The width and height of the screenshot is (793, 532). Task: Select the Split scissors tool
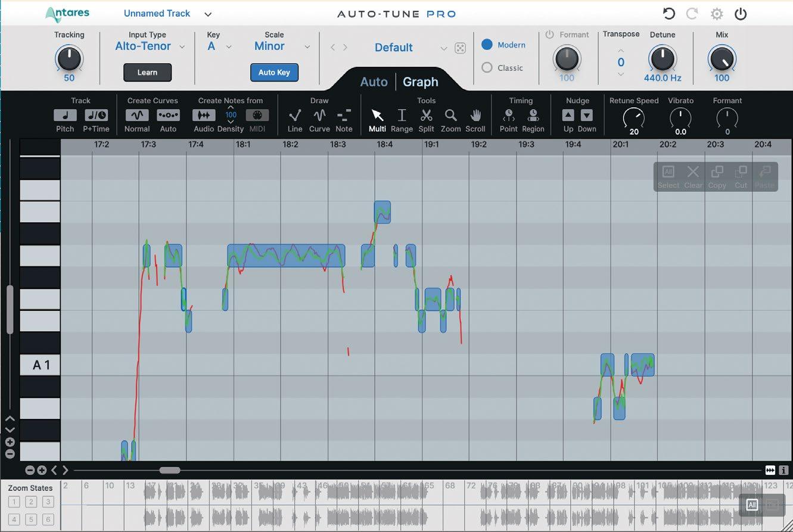pos(426,116)
